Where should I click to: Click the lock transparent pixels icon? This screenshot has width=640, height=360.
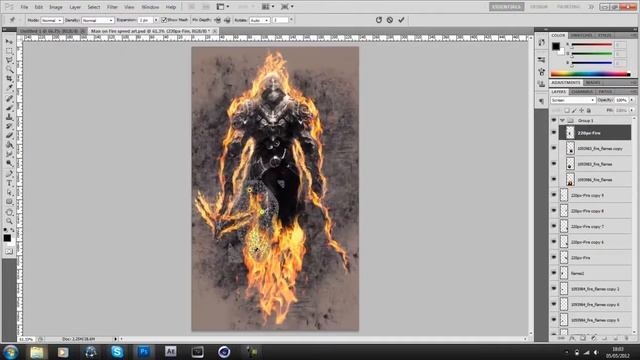[x=567, y=111]
